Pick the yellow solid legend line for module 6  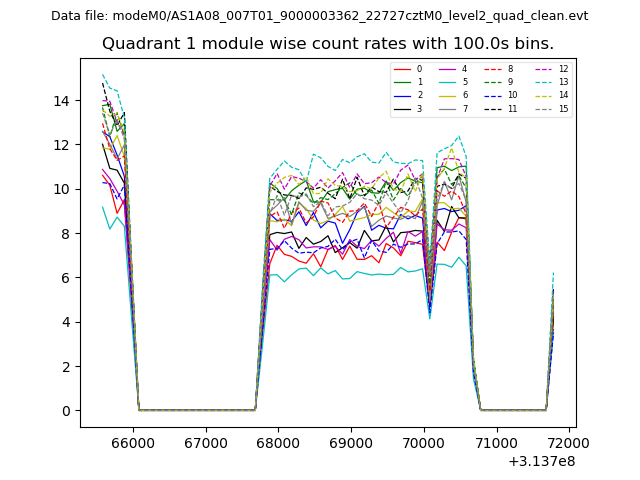click(x=448, y=95)
